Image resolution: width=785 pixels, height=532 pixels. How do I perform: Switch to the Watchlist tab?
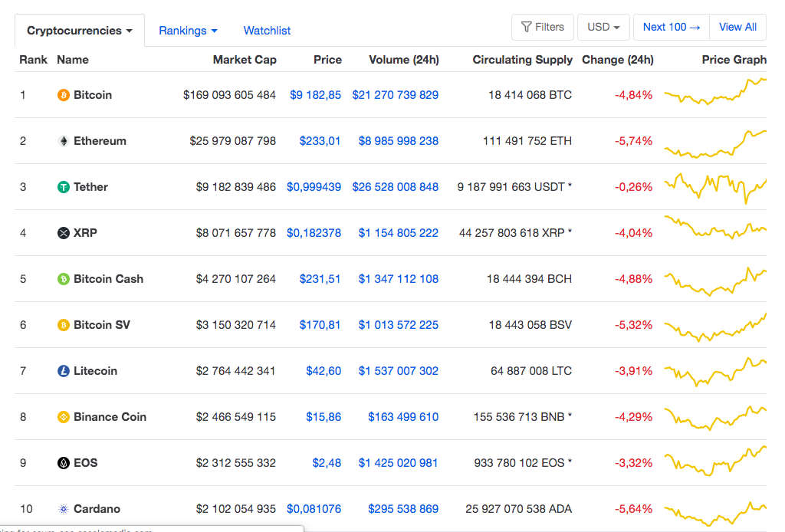point(267,31)
